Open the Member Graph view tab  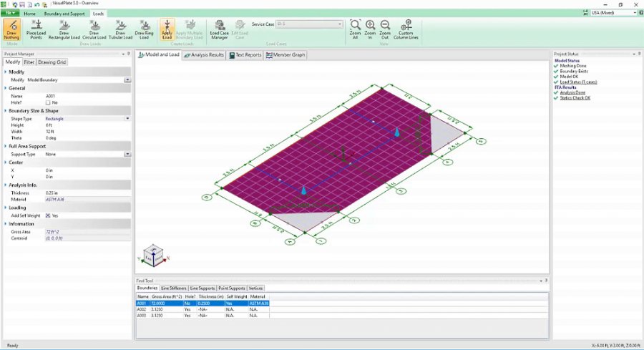(286, 54)
